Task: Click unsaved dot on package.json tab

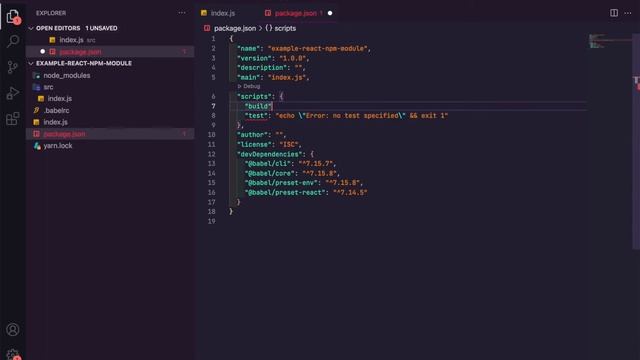Action: (330, 13)
